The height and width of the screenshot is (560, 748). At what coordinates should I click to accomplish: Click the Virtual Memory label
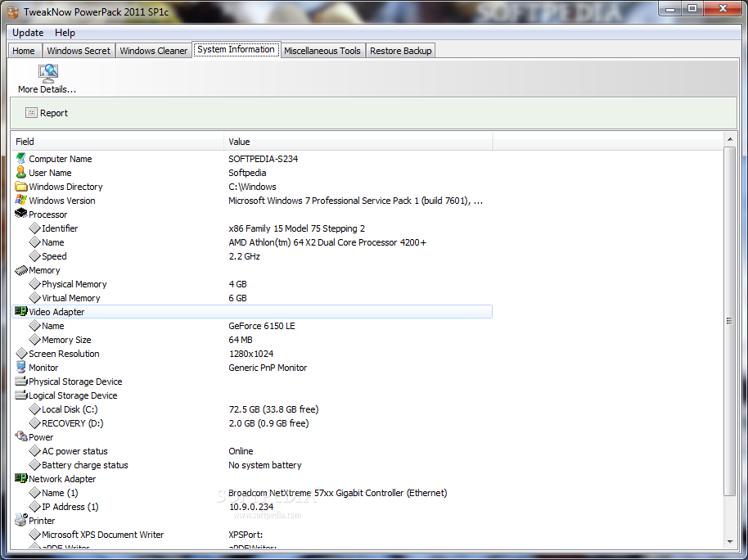71,298
